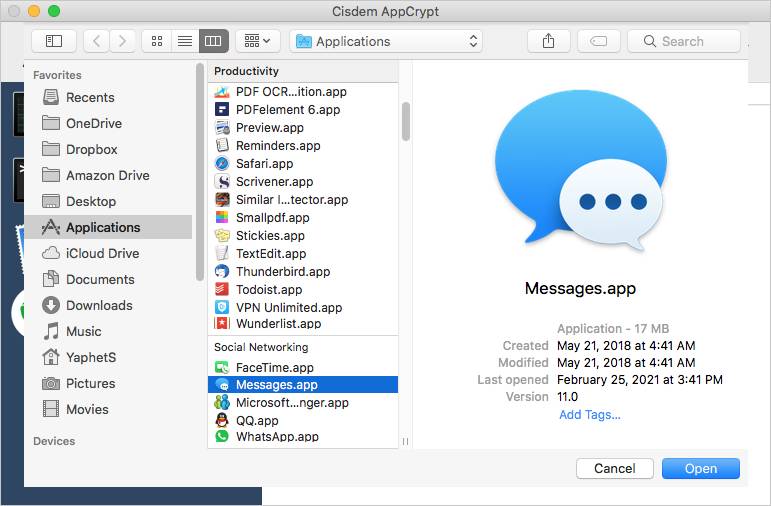Select FaceTime.app icon
Viewport: 771px width, 506px height.
point(222,367)
